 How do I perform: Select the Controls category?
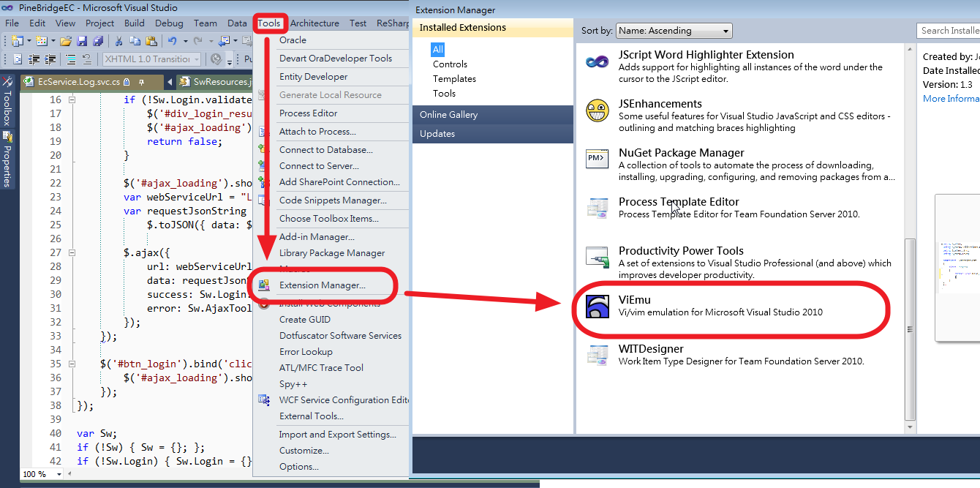coord(450,64)
